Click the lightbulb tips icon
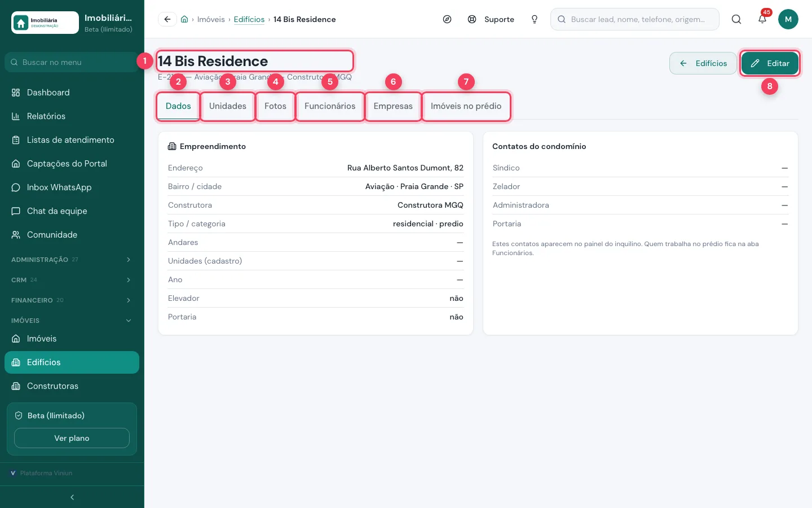812x508 pixels. [x=535, y=19]
